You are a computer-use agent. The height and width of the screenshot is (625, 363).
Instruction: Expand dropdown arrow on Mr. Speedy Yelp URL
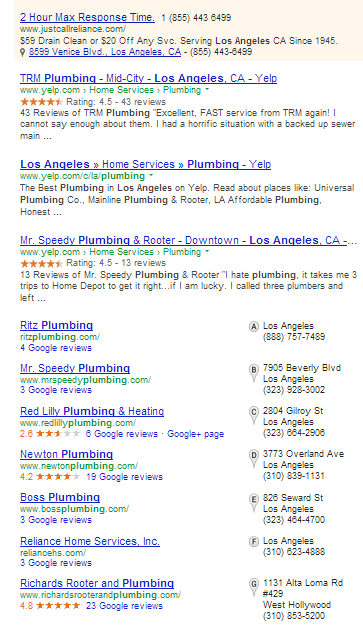click(x=207, y=252)
